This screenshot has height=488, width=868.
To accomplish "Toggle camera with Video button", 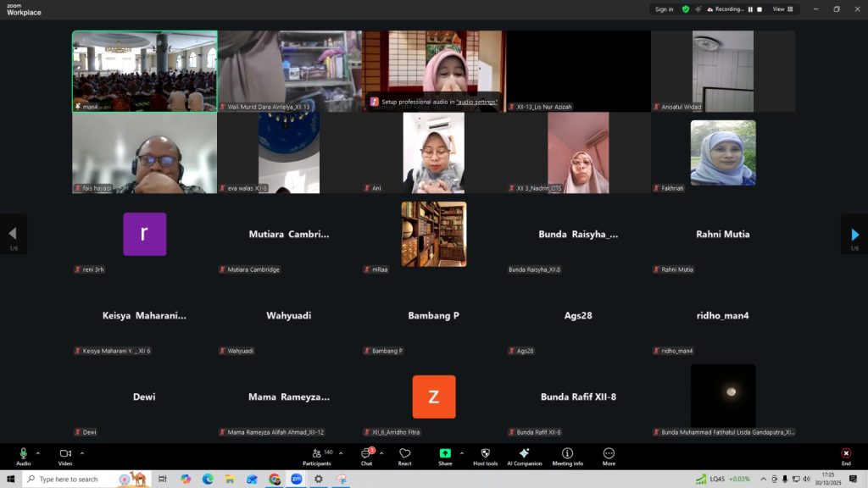I will pyautogui.click(x=65, y=456).
